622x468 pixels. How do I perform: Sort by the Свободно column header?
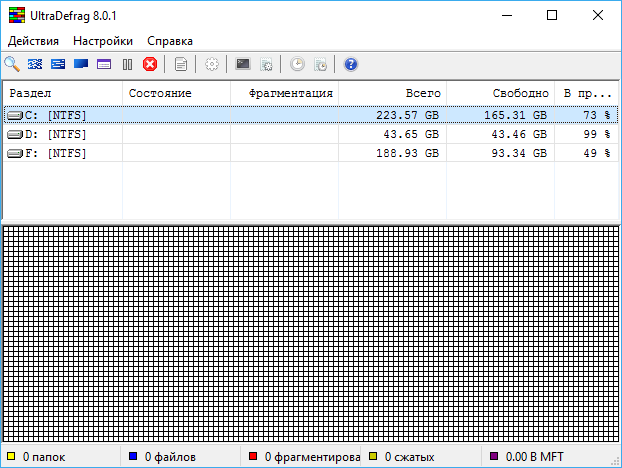click(x=500, y=93)
